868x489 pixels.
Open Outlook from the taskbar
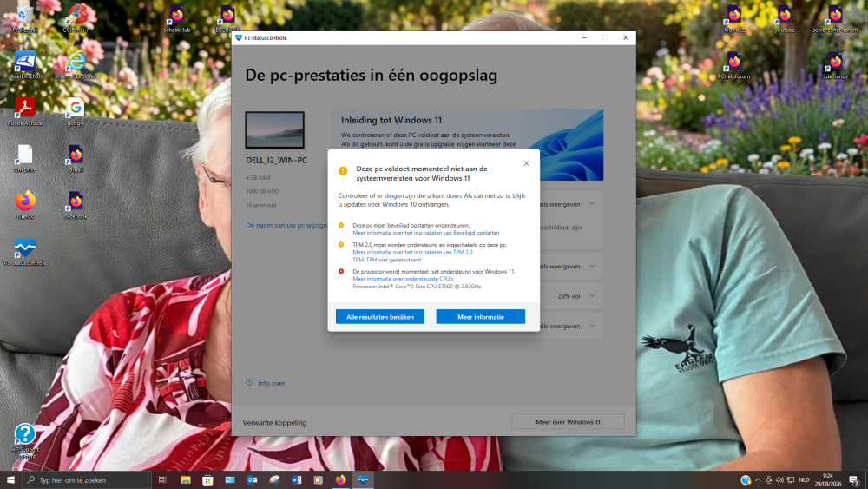[x=252, y=480]
